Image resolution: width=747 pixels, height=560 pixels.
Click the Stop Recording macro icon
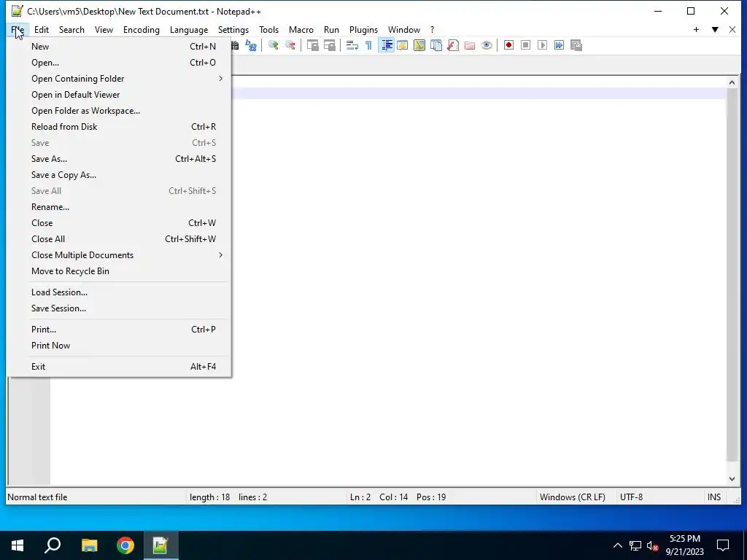525,45
